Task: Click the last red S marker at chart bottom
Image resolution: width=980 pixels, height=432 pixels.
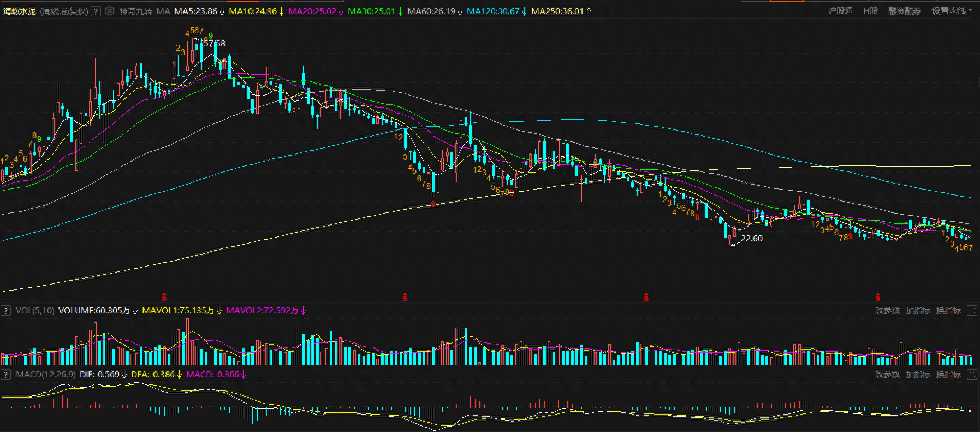Action: (x=877, y=298)
